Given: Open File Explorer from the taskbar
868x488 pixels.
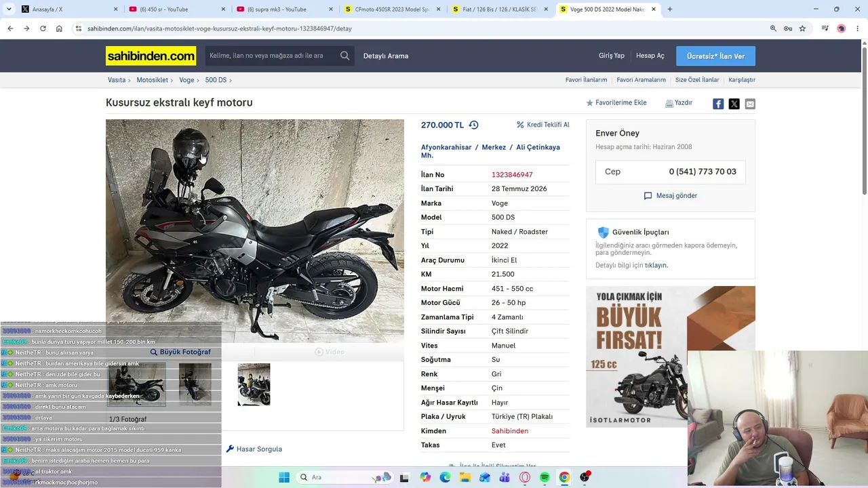Looking at the screenshot, I should [465, 477].
